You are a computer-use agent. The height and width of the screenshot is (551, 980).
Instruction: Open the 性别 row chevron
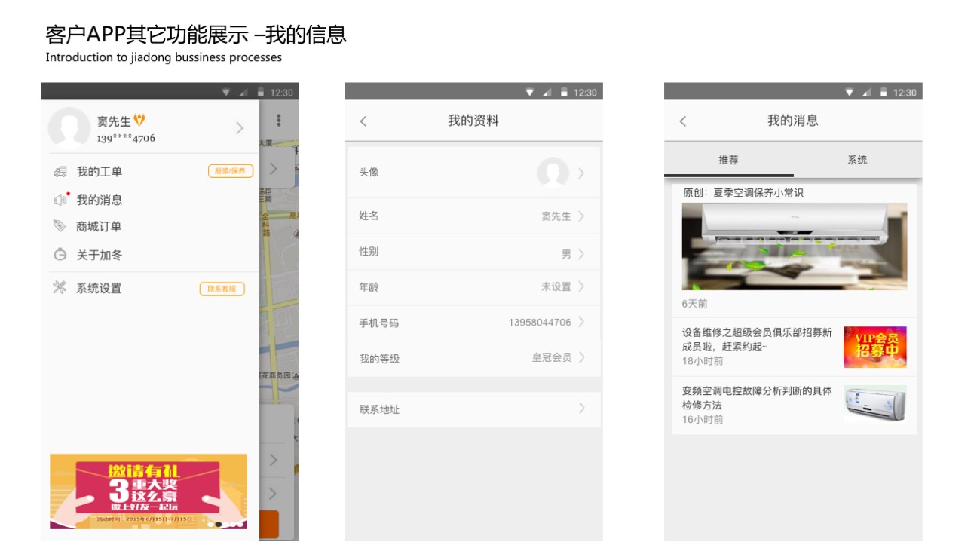581,254
